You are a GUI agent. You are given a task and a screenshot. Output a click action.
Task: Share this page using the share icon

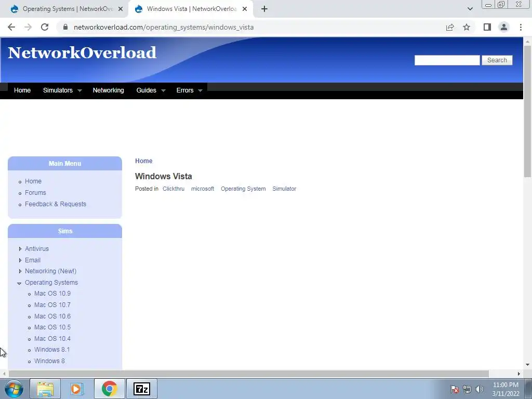tap(450, 27)
